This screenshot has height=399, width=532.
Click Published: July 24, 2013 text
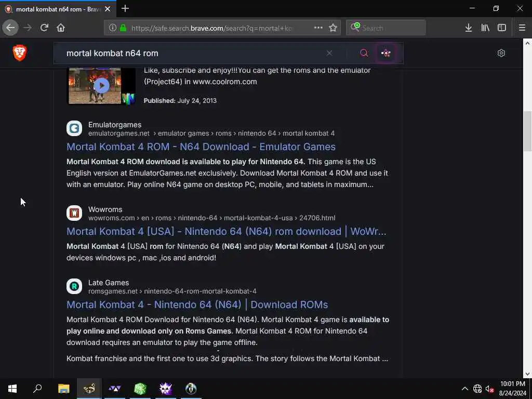tap(180, 101)
